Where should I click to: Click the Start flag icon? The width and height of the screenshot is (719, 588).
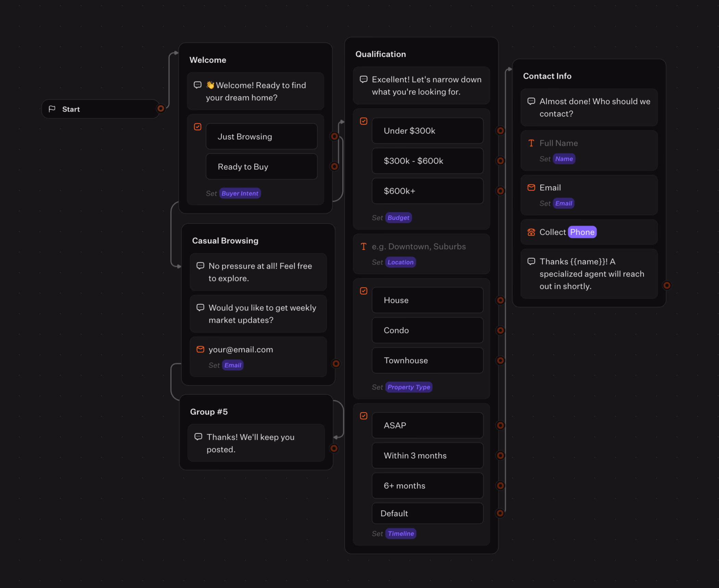coord(52,109)
